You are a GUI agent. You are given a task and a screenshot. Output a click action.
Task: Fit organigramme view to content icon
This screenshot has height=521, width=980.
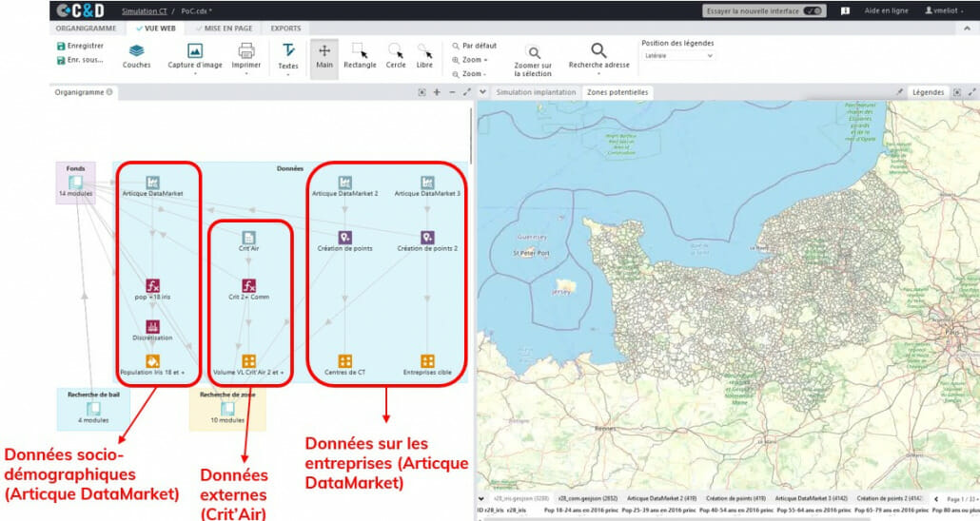click(421, 92)
